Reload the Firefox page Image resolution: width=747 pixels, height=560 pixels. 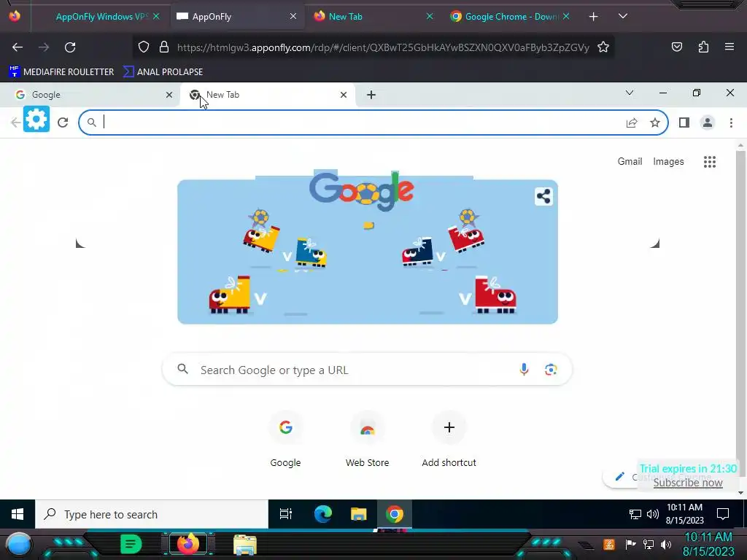[70, 47]
